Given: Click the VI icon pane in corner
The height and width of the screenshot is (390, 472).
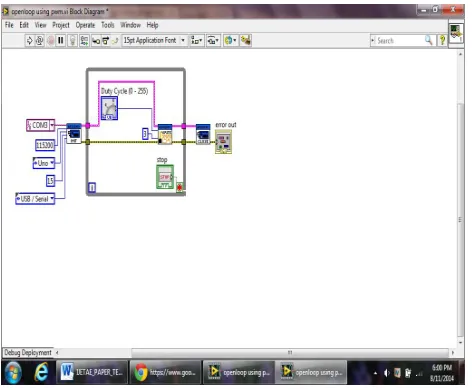Looking at the screenshot, I should point(456,33).
